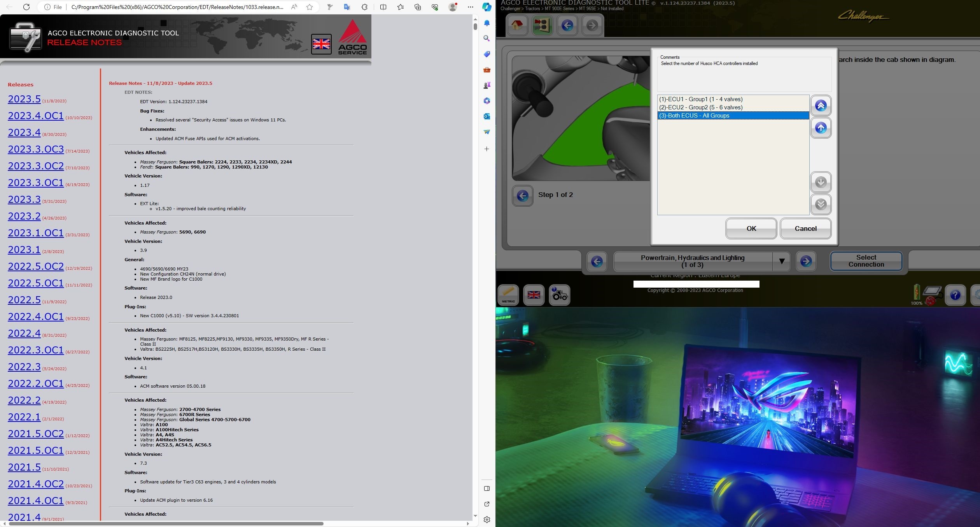
Task: Refresh the Edge browser page
Action: pos(26,7)
